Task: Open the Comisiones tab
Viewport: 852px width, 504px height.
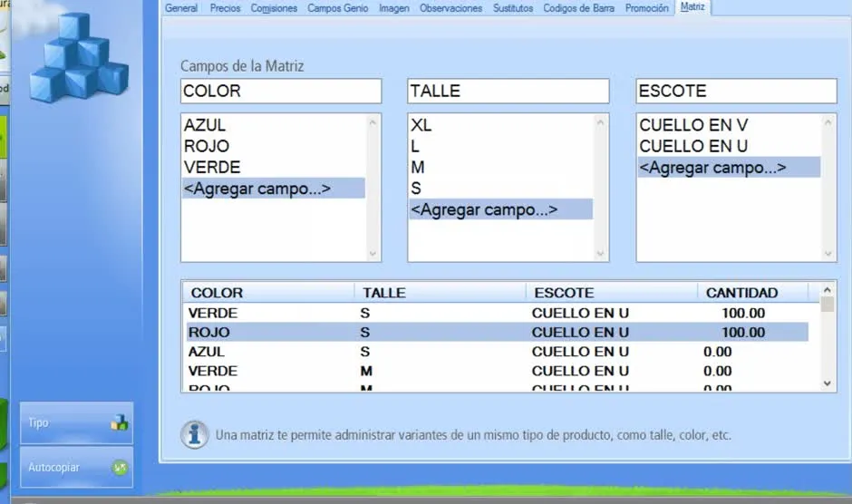Action: click(274, 8)
